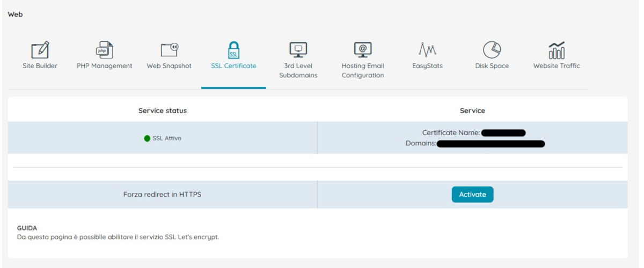Switch to the SSL Certificate tab label
644x268 pixels.
point(233,66)
